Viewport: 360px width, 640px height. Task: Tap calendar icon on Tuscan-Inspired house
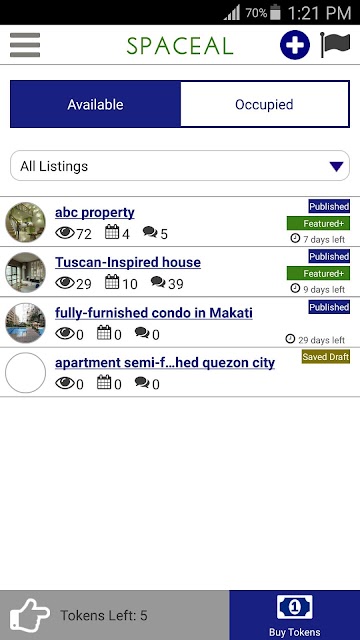(112, 282)
